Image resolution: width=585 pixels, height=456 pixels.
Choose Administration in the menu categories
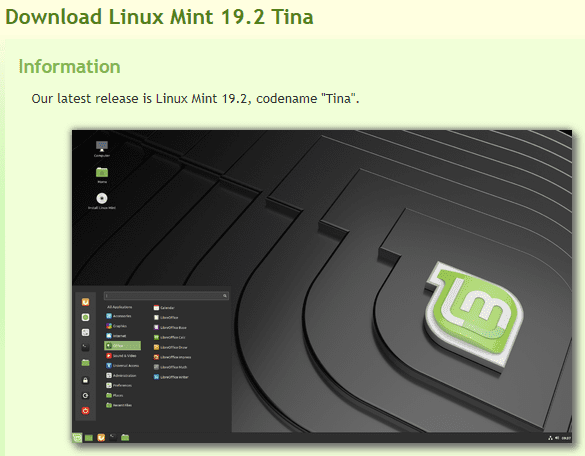pos(121,375)
